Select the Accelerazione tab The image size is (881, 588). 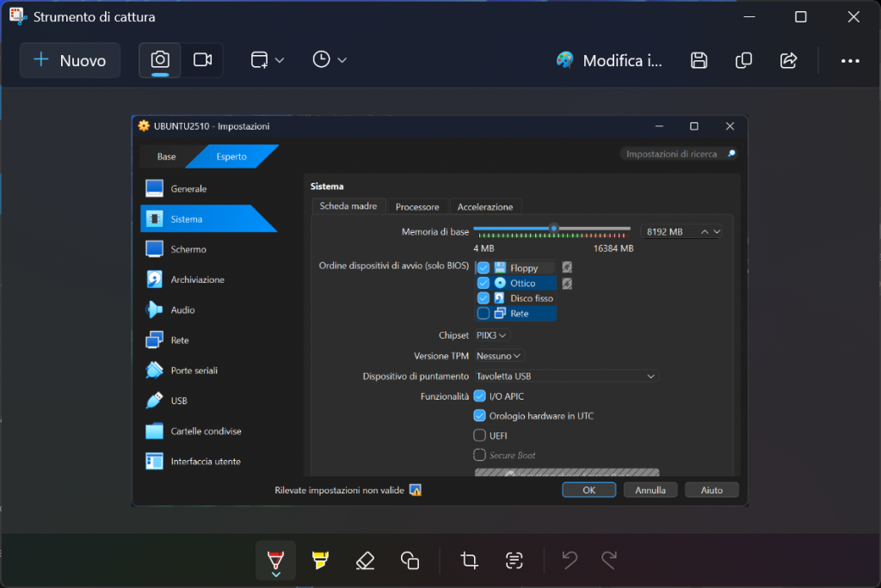click(484, 207)
